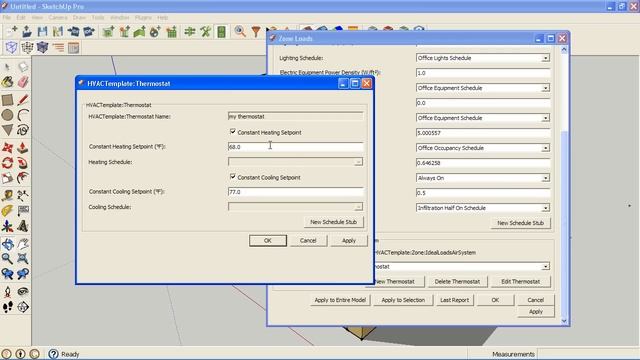Select the Walk (footprints) tool
The width and height of the screenshot is (640, 360).
point(7,307)
